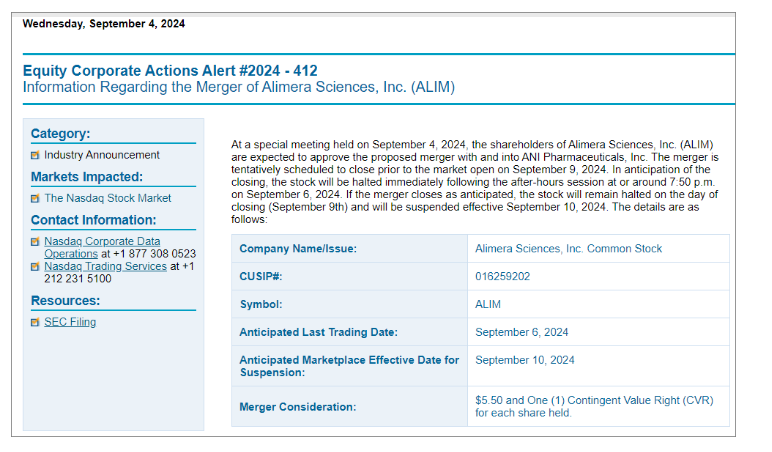
Task: Click the Markets Impacted heading
Action: click(87, 177)
